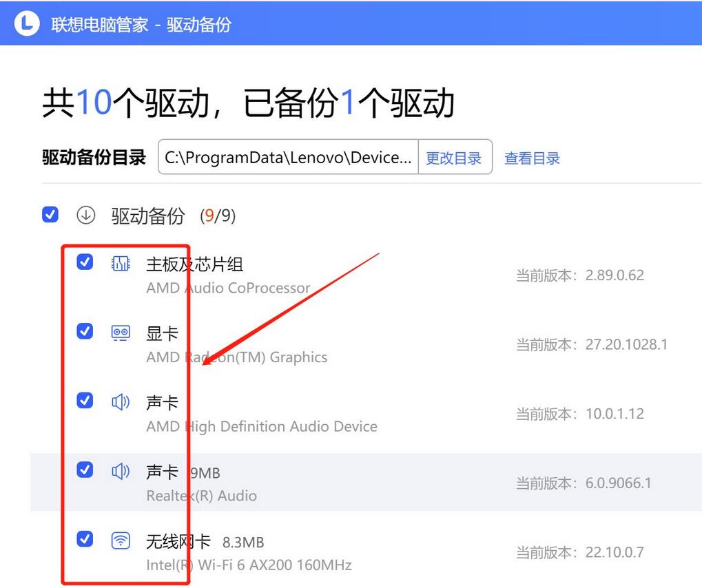Click version 10.0.1.12 text
This screenshot has width=702, height=588.
pyautogui.click(x=615, y=414)
